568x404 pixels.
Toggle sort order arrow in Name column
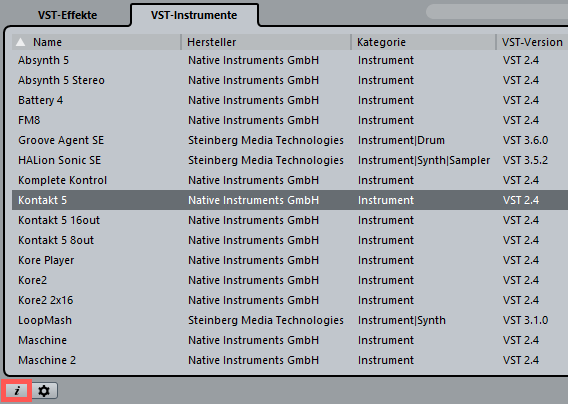[x=21, y=42]
